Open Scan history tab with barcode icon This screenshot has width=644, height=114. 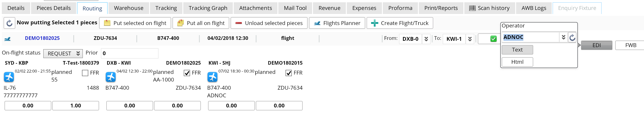(x=490, y=8)
